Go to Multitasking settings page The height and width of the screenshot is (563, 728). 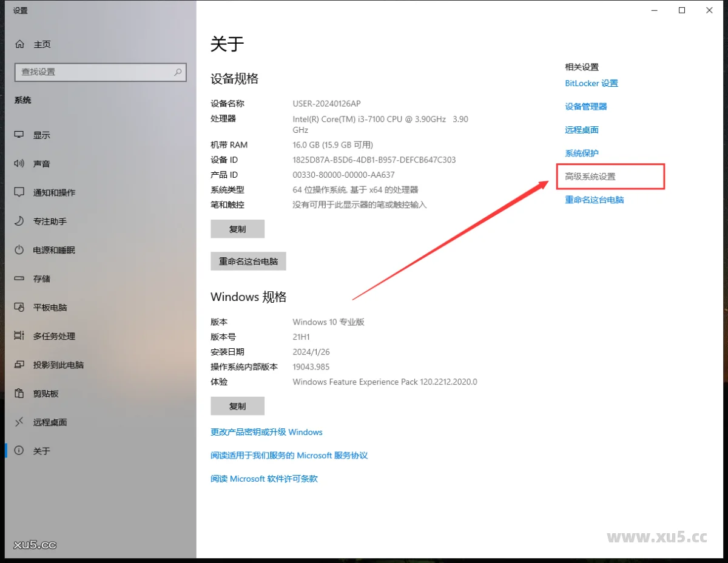tap(54, 336)
